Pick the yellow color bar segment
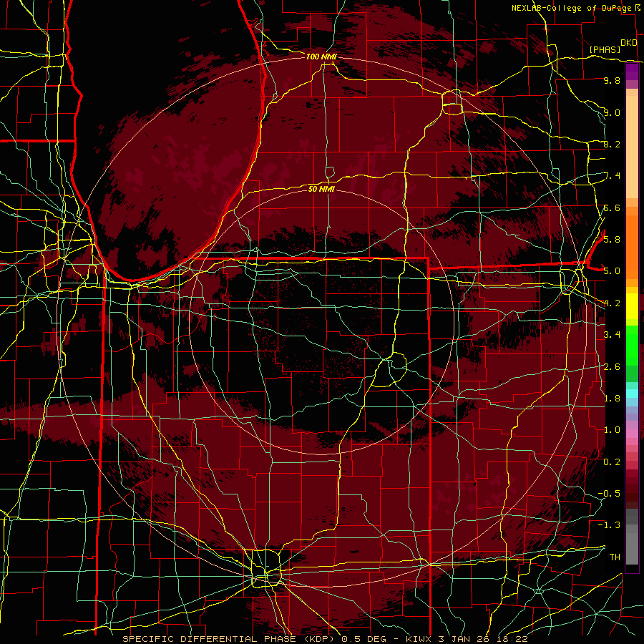The height and width of the screenshot is (644, 644). [632, 306]
